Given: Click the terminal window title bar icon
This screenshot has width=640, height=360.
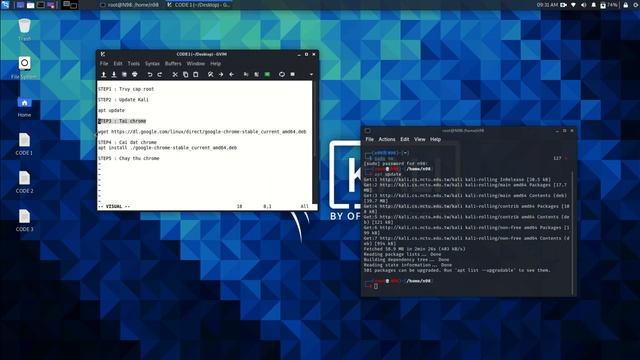Looking at the screenshot, I should (367, 131).
